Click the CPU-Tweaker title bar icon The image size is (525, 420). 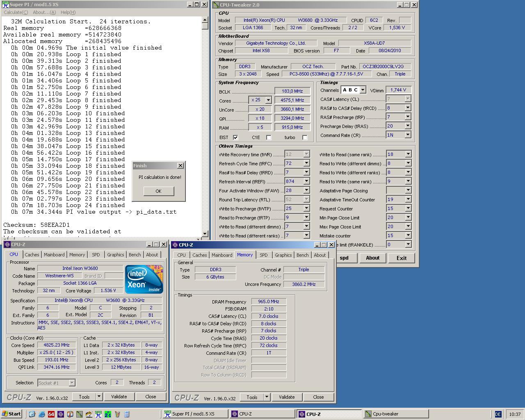(x=216, y=5)
